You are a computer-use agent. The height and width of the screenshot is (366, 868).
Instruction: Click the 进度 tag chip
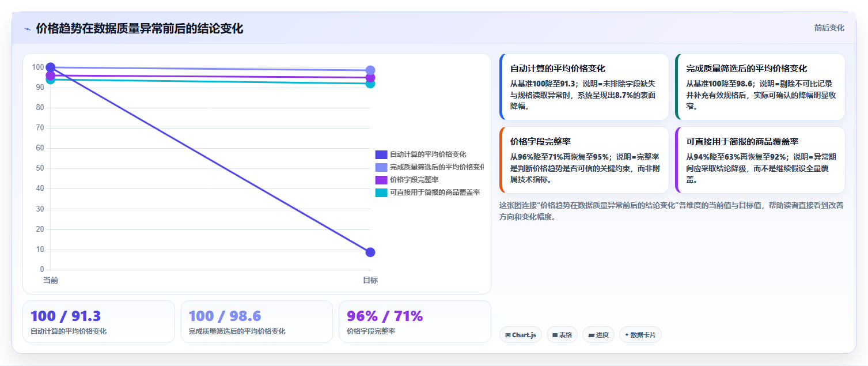pos(598,335)
